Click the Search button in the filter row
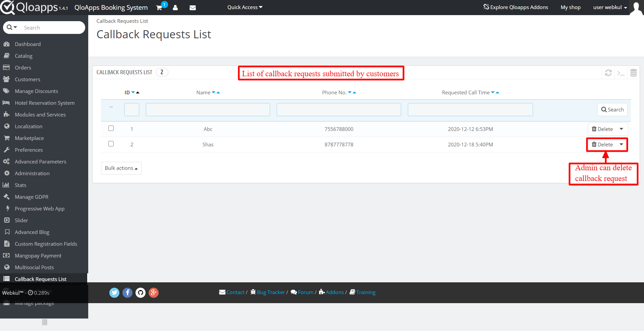Image resolution: width=644 pixels, height=331 pixels. 612,109
